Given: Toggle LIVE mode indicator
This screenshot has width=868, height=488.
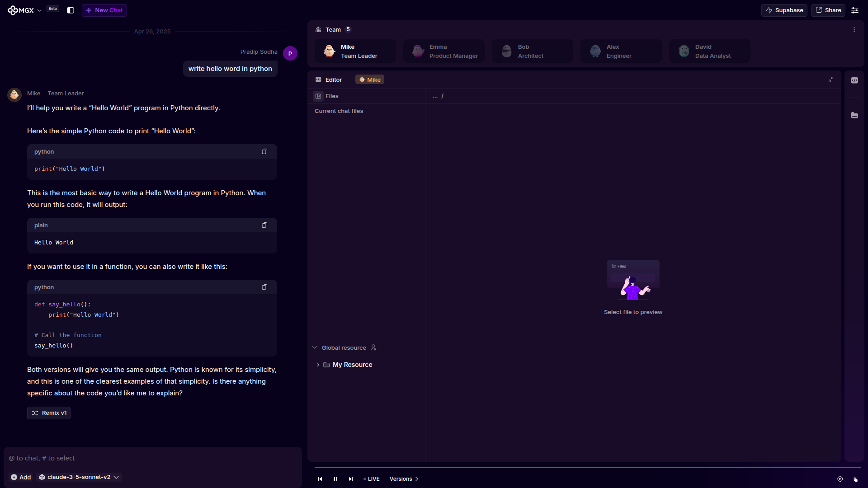Looking at the screenshot, I should pos(372,479).
